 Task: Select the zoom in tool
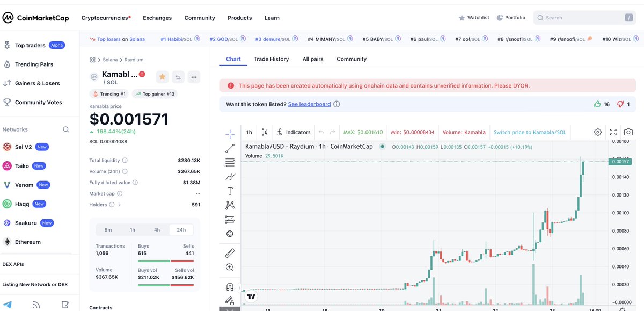click(x=230, y=267)
